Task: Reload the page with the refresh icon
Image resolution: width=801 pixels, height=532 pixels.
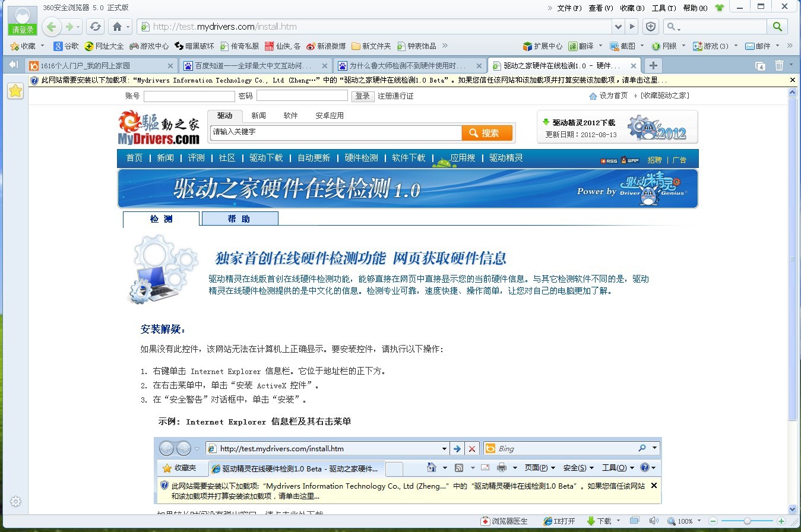Action: click(x=96, y=27)
